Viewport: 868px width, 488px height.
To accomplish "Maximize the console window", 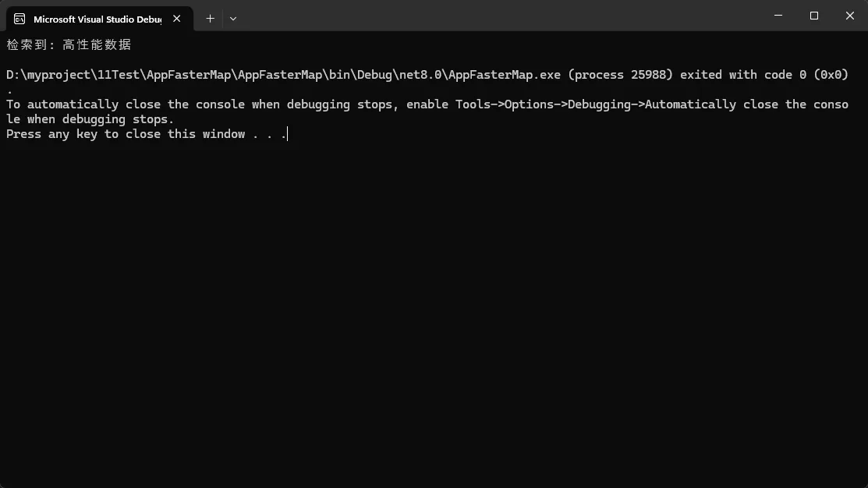I will [x=814, y=16].
